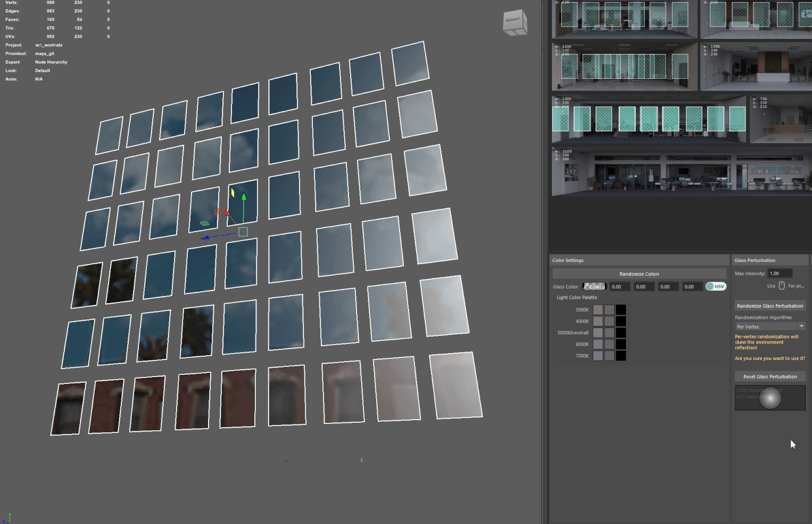Select the w:1050 lobby thumbnail with reception desk
Viewport: 812px width, 524px height.
(756, 67)
